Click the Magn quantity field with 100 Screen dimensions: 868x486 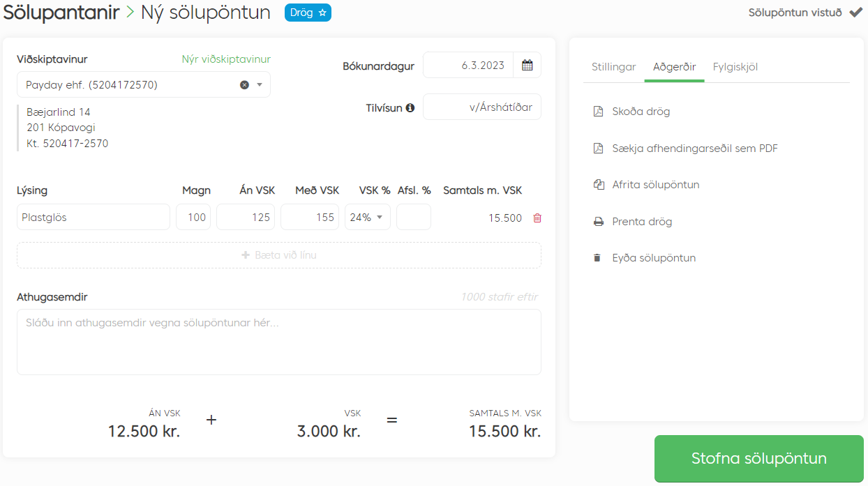193,217
